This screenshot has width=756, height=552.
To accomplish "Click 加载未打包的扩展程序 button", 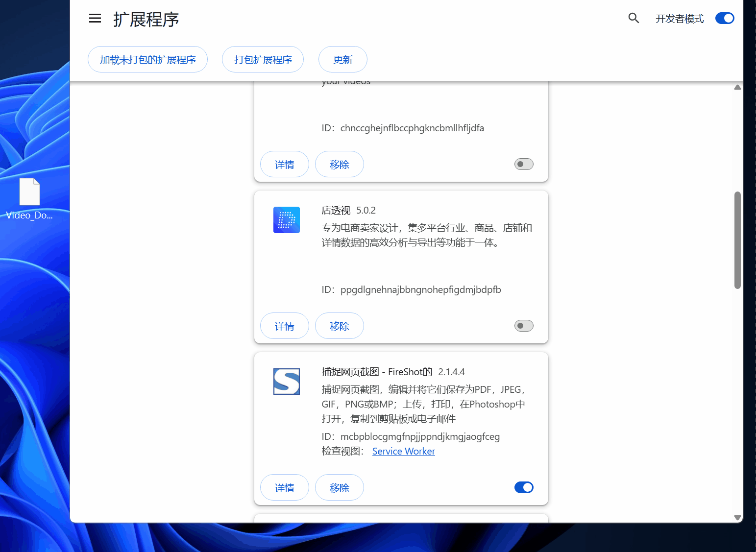I will (x=147, y=59).
